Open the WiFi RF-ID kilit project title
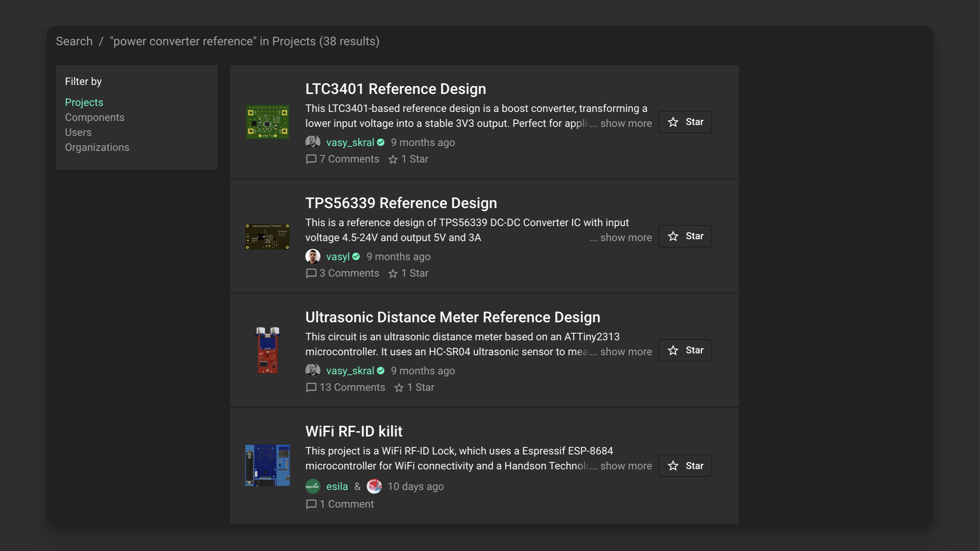The height and width of the screenshot is (551, 980). click(354, 431)
